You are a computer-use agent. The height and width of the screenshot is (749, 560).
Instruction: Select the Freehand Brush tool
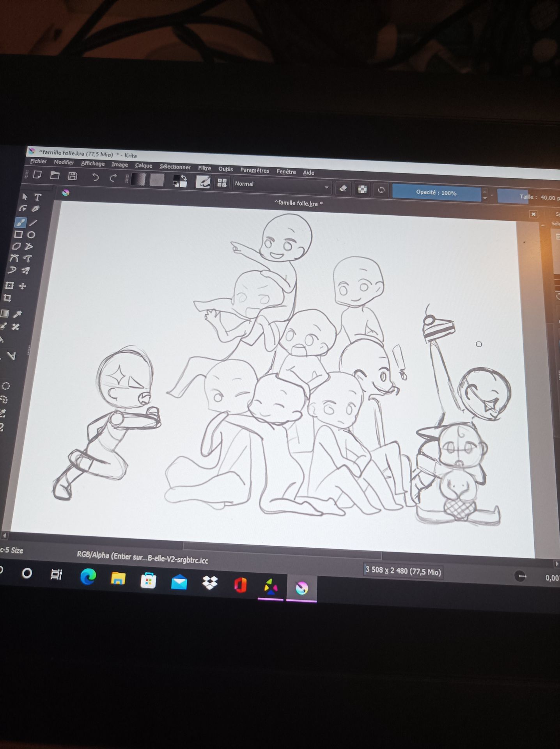coord(21,222)
